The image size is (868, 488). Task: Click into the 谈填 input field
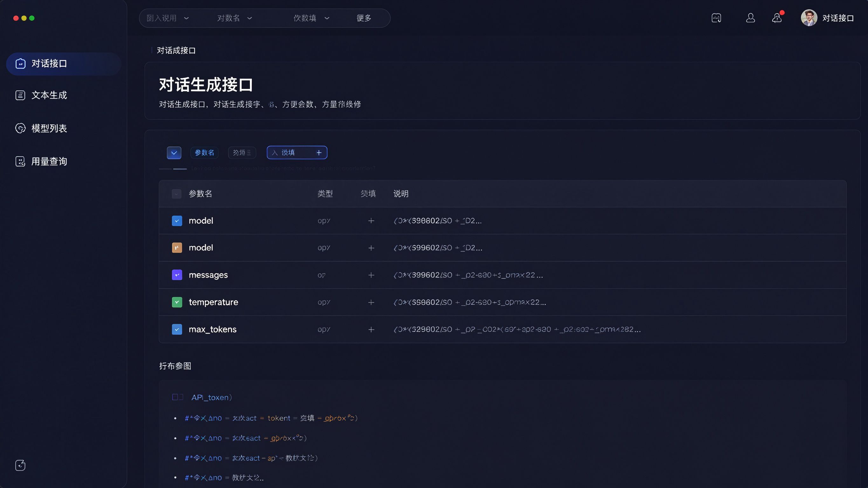coord(297,152)
